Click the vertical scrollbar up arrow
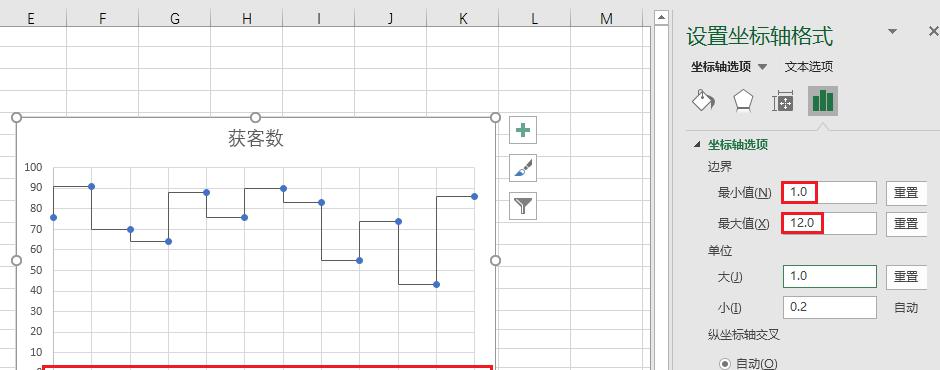Viewport: 940px width, 370px height. point(661,18)
